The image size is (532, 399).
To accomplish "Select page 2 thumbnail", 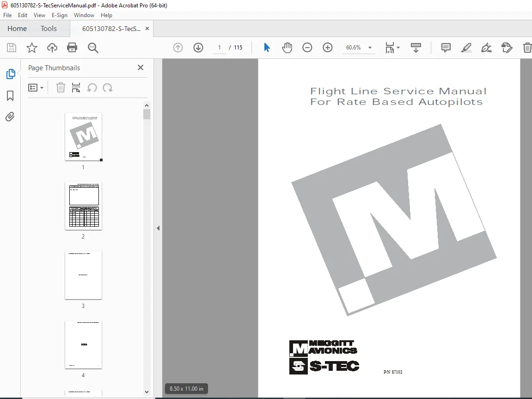I will click(x=84, y=206).
